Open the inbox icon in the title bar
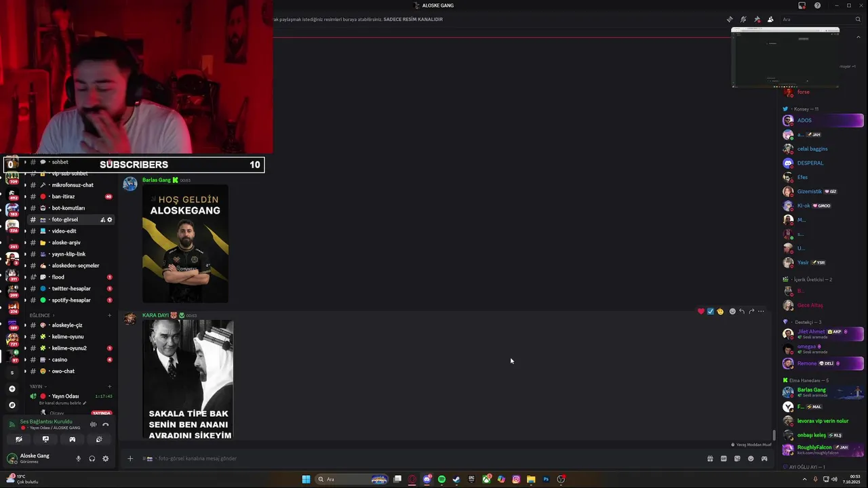Image resolution: width=868 pixels, height=488 pixels. tap(802, 5)
